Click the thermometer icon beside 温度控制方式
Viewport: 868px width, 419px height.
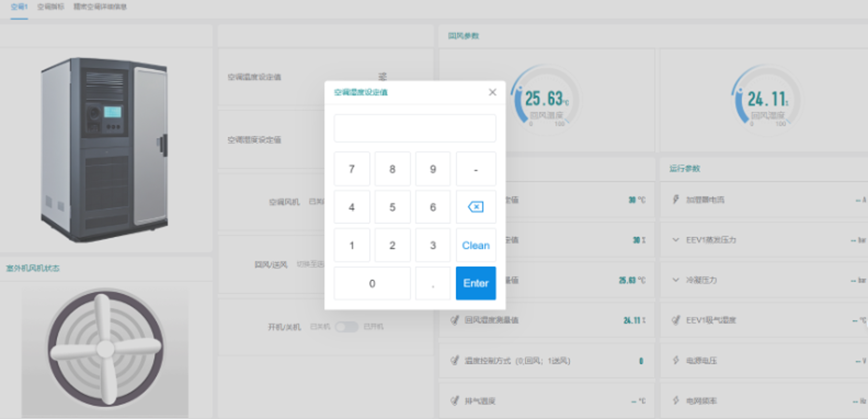pyautogui.click(x=454, y=361)
